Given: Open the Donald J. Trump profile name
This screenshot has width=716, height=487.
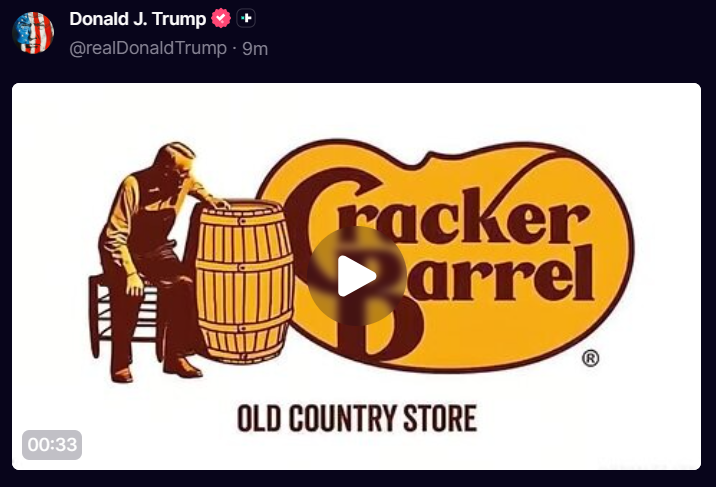Looking at the screenshot, I should click(137, 19).
